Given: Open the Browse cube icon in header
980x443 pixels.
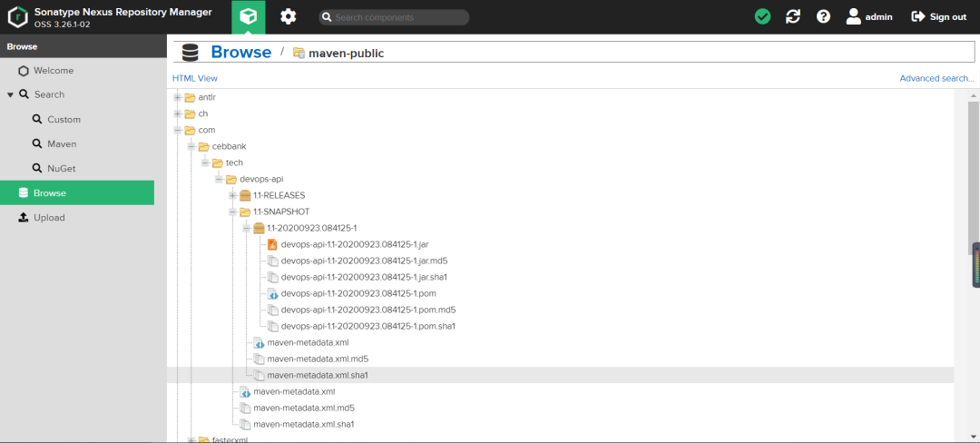Looking at the screenshot, I should coord(248,17).
